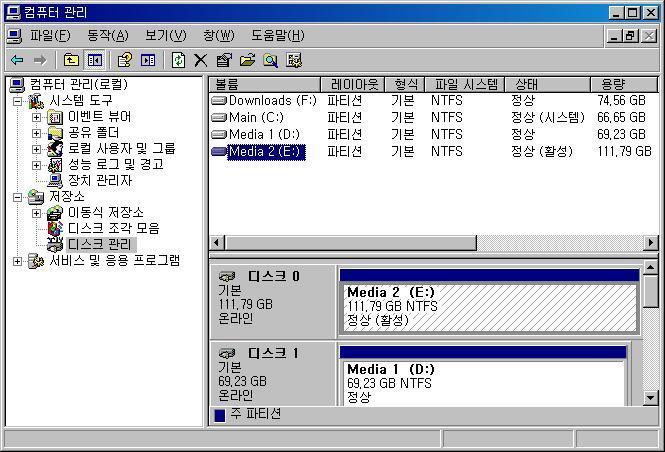The image size is (665, 452).
Task: Click the Downloads (F:) drive icon
Action: (219, 101)
